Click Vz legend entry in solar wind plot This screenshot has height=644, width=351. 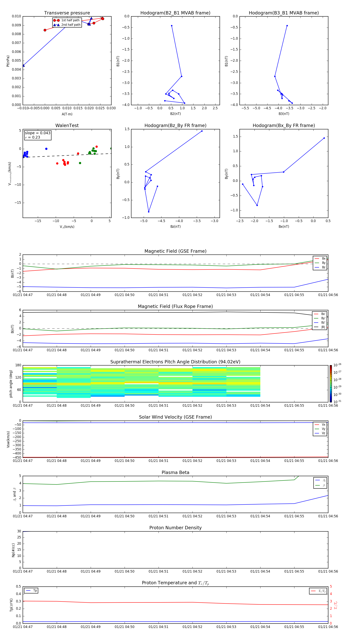[x=320, y=433]
